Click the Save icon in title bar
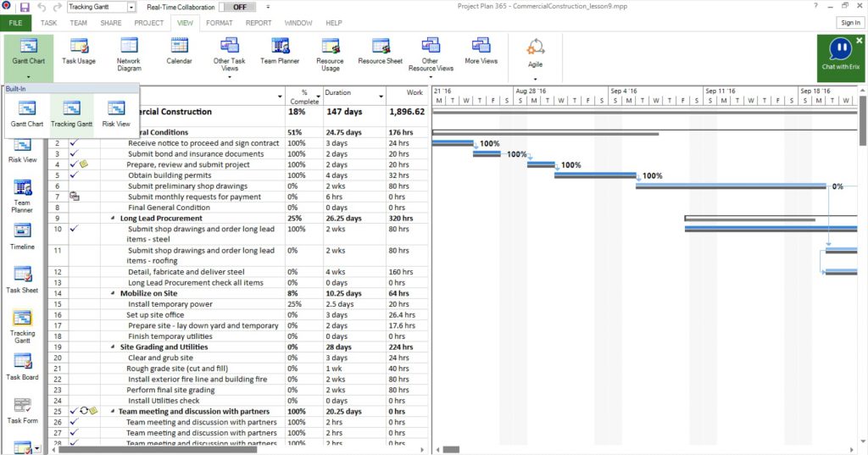Image resolution: width=868 pixels, height=455 pixels. click(25, 7)
